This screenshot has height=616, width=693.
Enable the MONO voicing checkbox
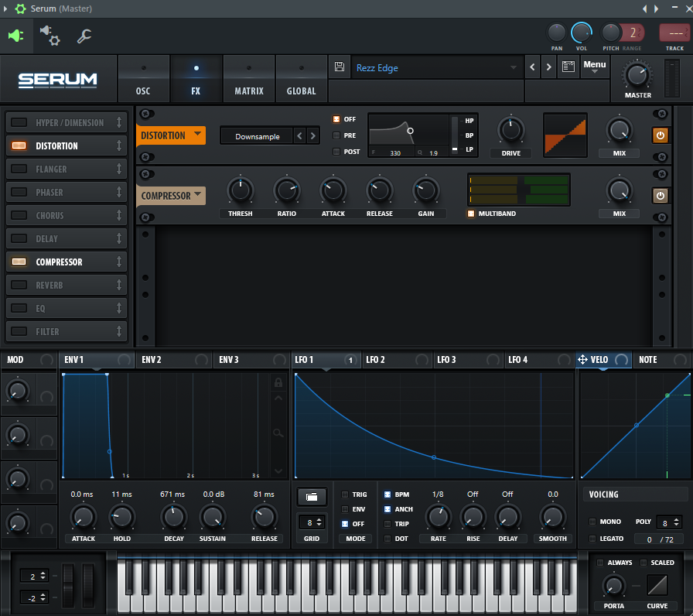pyautogui.click(x=592, y=522)
